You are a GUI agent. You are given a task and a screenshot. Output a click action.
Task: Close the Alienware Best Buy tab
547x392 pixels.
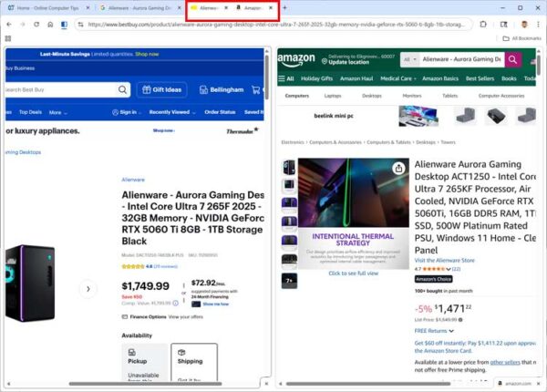[226, 7]
